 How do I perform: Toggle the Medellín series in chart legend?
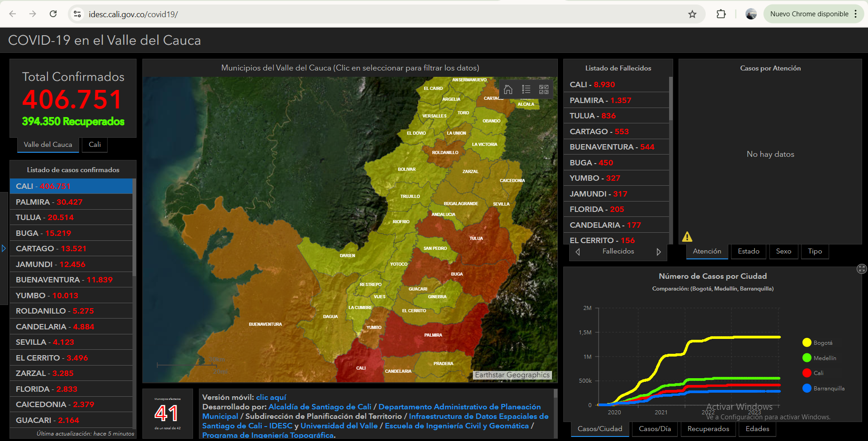pos(824,358)
